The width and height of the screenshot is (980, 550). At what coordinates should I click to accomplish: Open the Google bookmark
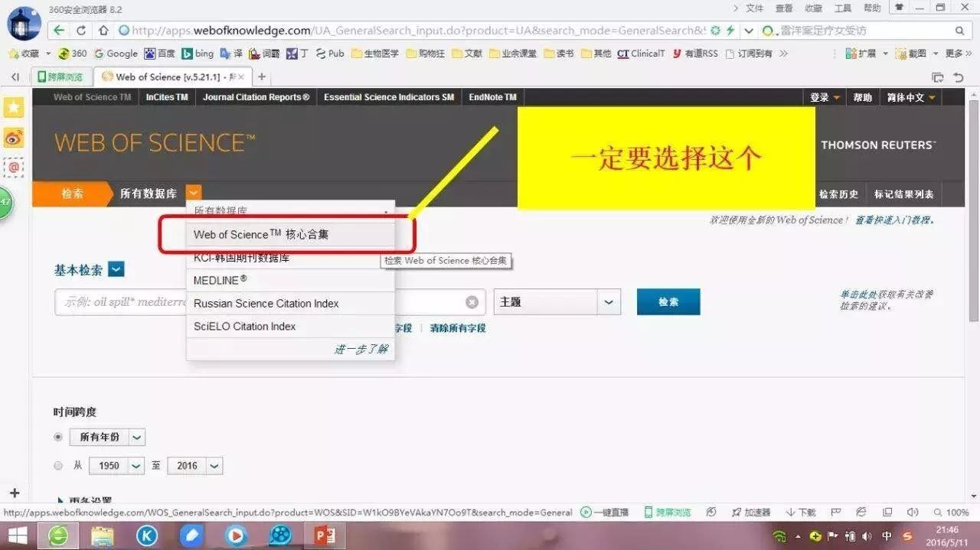[116, 54]
